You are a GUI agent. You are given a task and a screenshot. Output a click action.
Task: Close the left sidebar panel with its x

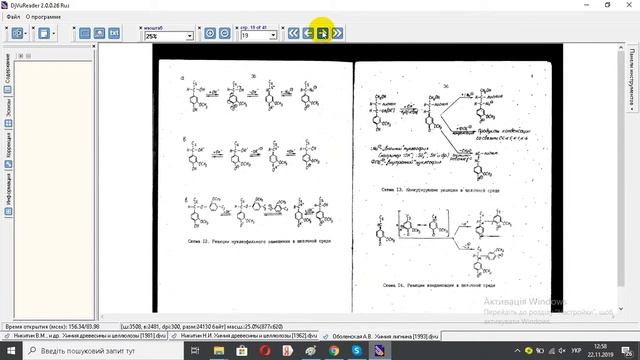click(93, 47)
